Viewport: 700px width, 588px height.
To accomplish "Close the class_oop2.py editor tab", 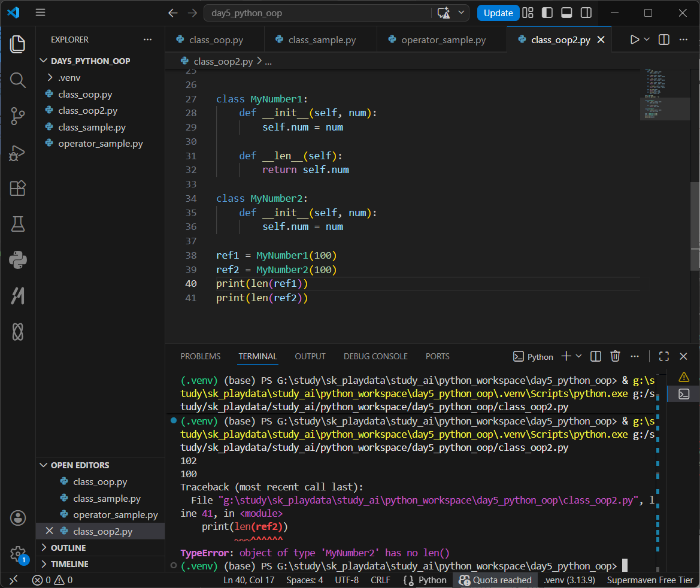I will 601,40.
